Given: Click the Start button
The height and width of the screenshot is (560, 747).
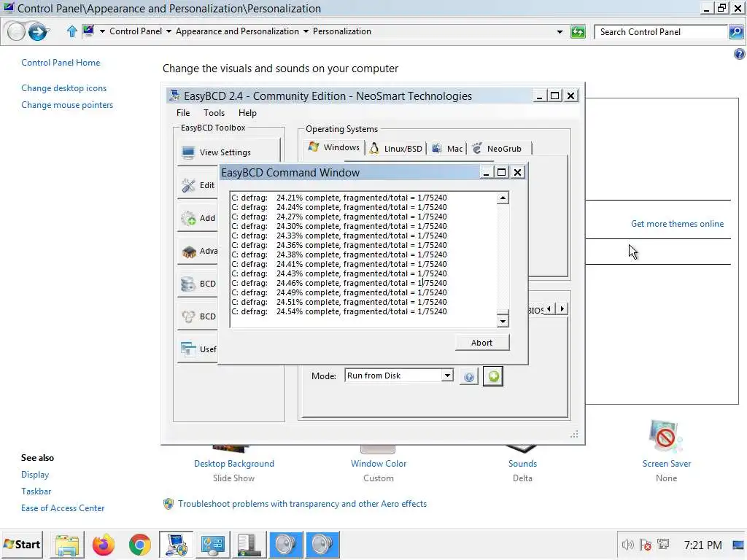Looking at the screenshot, I should tap(22, 545).
